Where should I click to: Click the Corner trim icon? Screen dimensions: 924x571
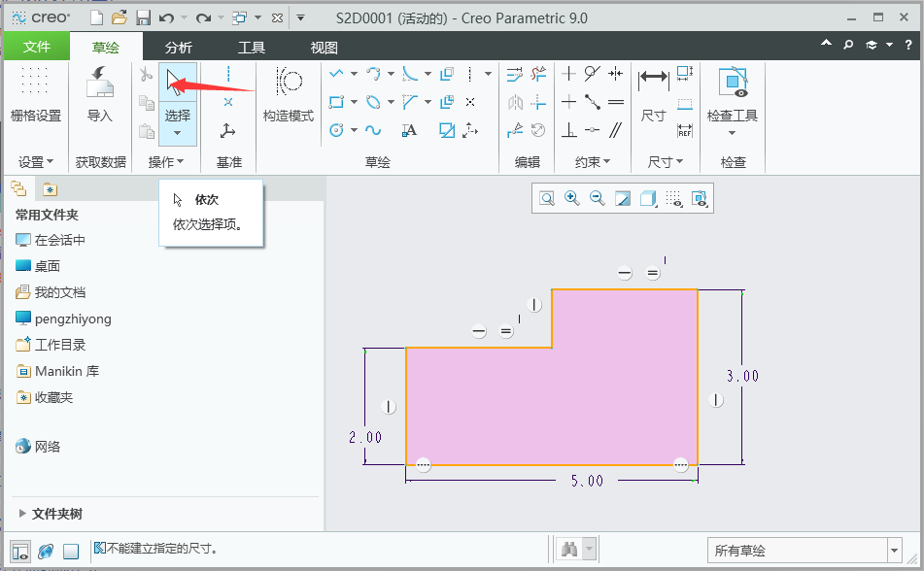click(538, 102)
